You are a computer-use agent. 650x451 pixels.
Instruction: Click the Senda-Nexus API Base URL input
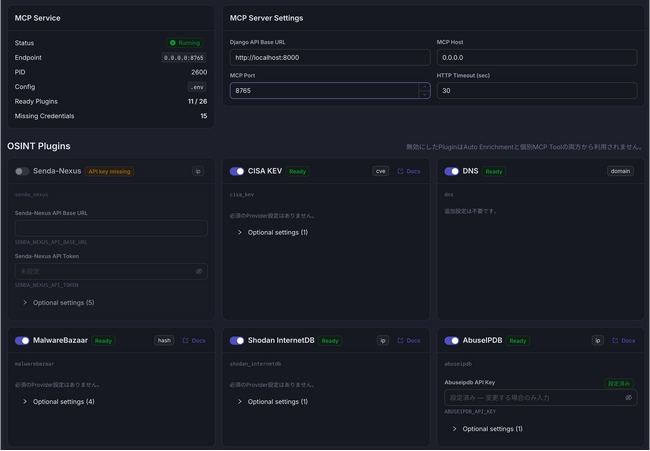[111, 228]
